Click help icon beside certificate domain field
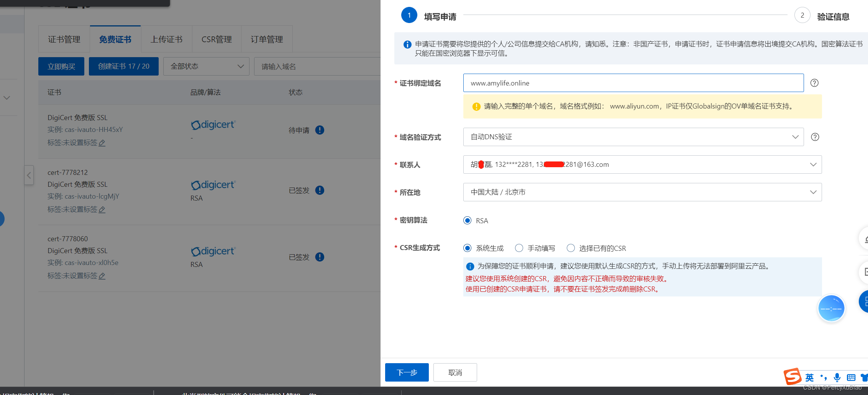 click(814, 83)
